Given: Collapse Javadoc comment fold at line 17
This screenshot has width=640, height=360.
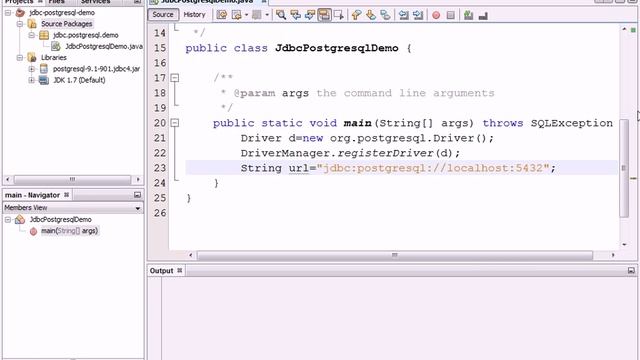Looking at the screenshot, I should pyautogui.click(x=175, y=78).
